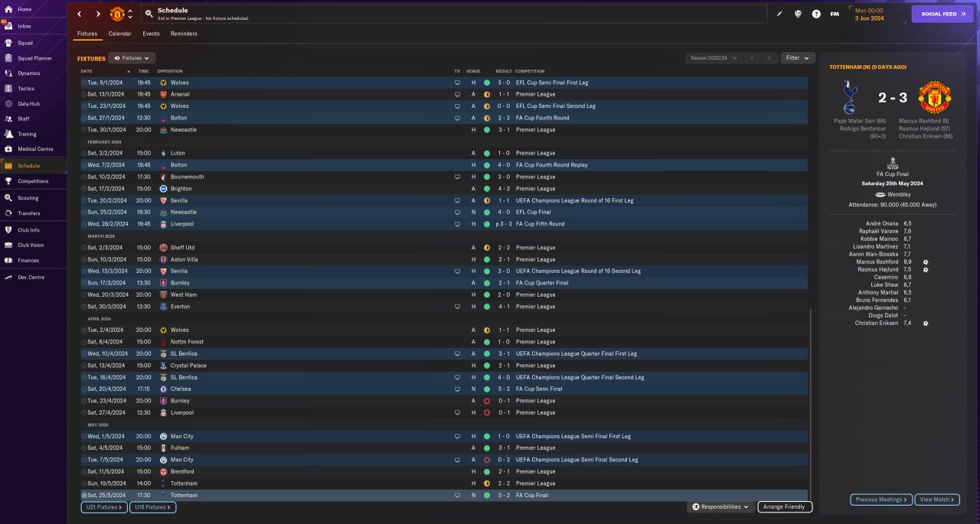Open the Responsibilities dropdown
This screenshot has height=524, width=980.
pos(720,507)
